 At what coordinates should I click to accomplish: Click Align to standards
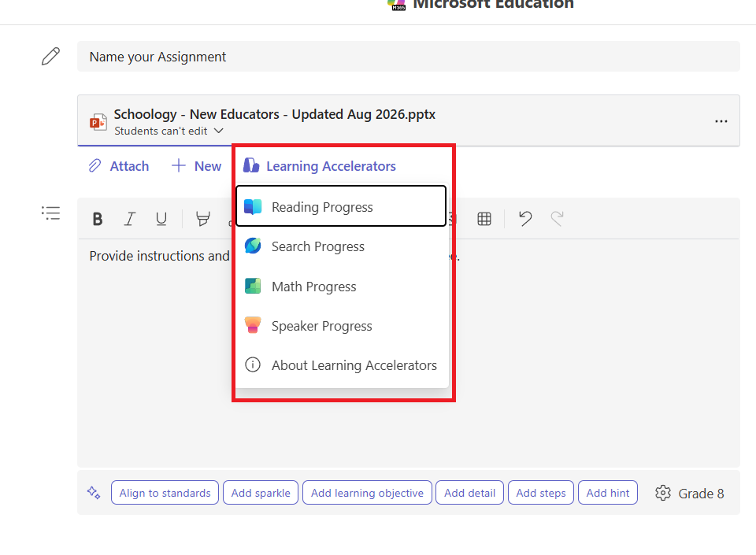[165, 493]
